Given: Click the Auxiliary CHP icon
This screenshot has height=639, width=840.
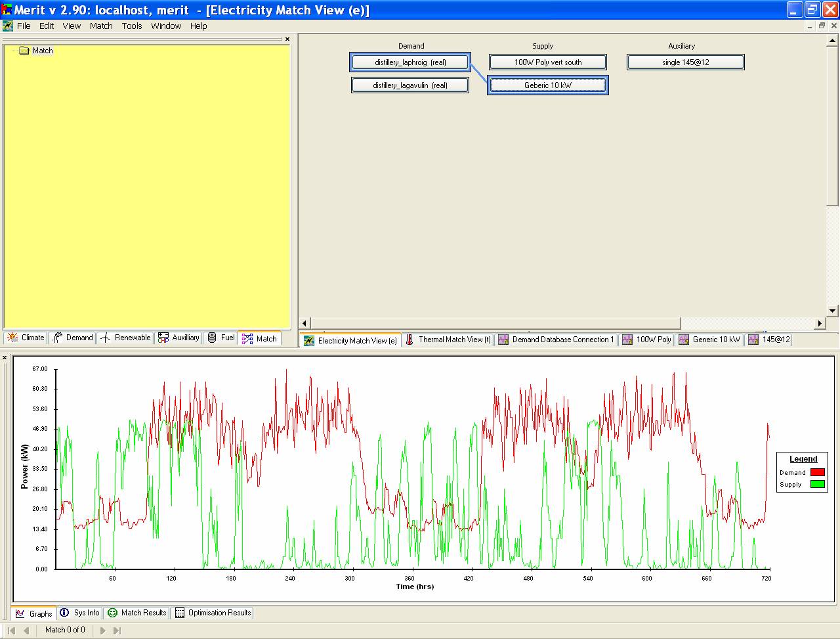Looking at the screenshot, I should [x=163, y=338].
